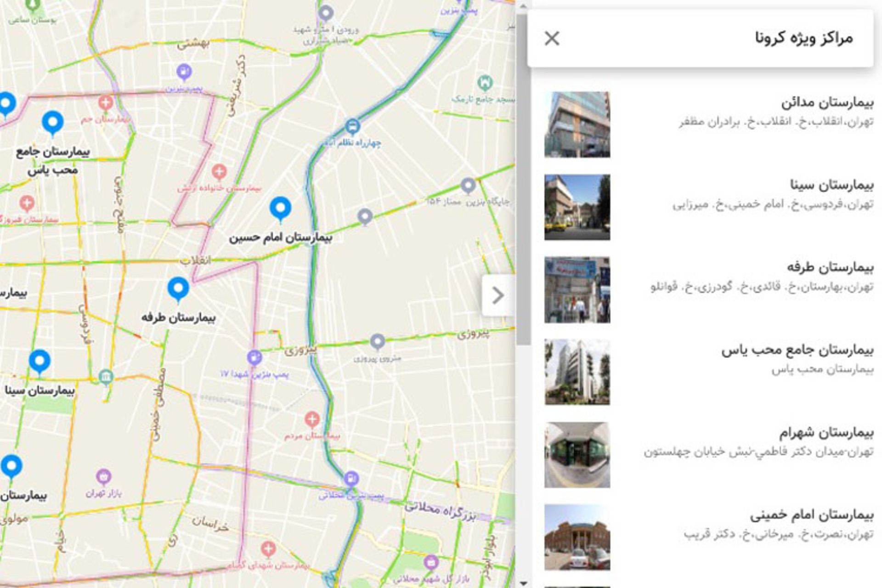The height and width of the screenshot is (588, 882).
Task: Clear the مراکز ویژه کرونا search with X
Action: pyautogui.click(x=552, y=39)
